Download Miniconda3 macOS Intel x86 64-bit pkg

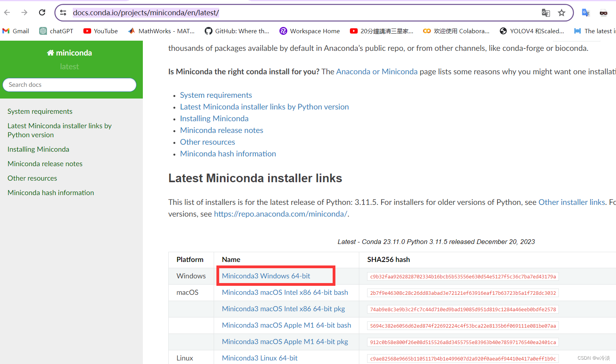click(283, 309)
